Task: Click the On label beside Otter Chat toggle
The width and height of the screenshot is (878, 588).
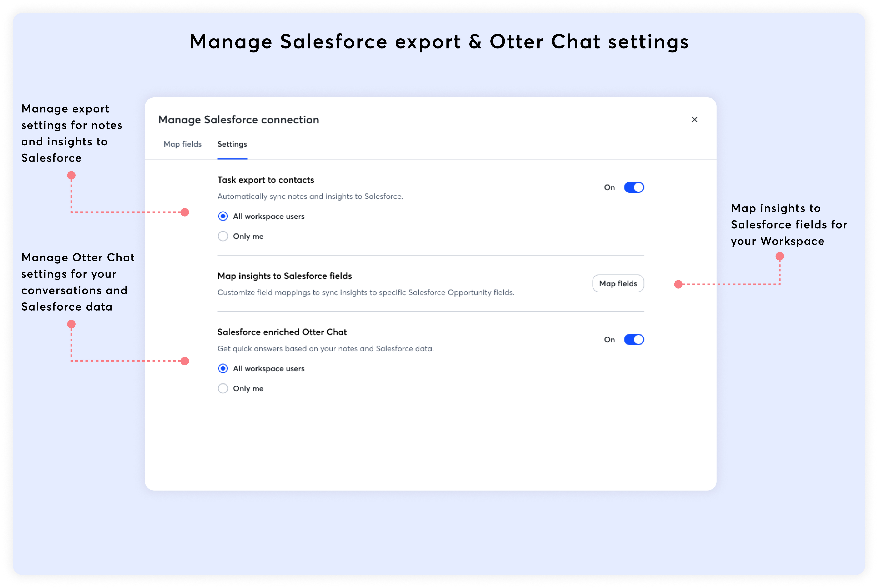Action: click(609, 340)
